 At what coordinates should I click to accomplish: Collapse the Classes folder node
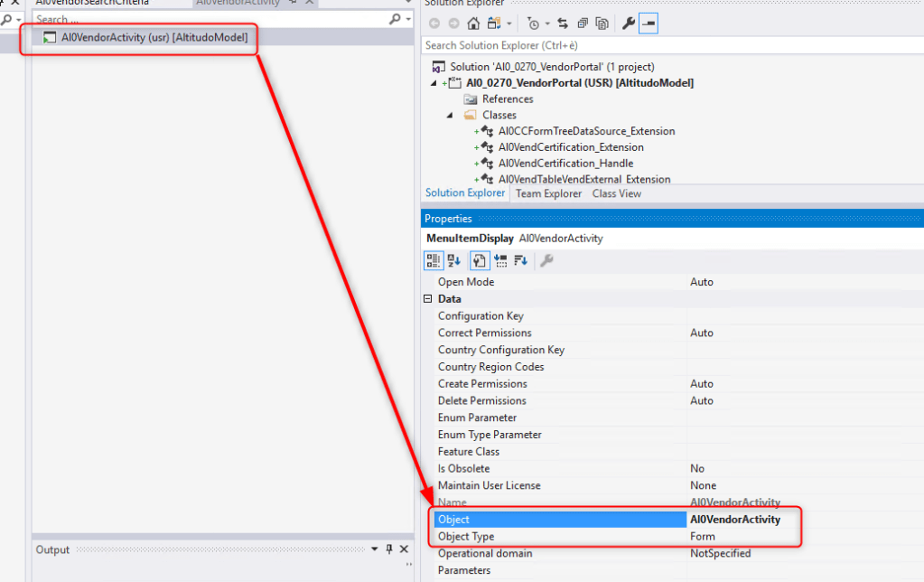[x=450, y=116]
